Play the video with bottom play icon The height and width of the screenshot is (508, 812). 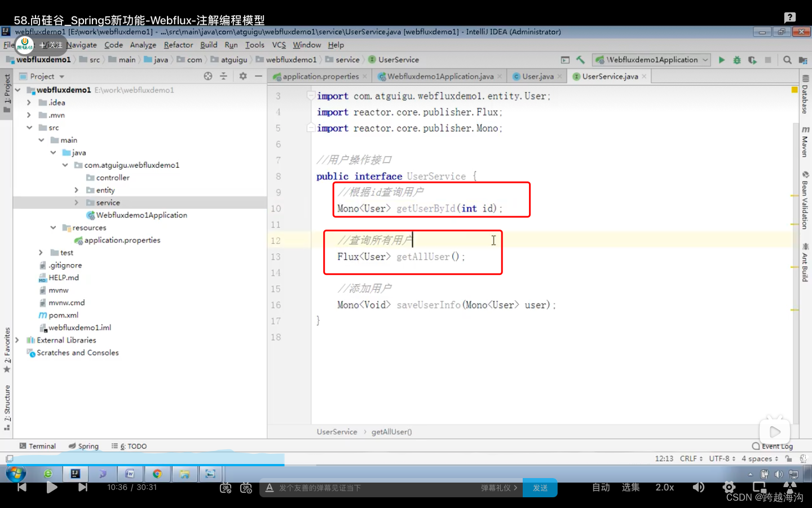[52, 487]
